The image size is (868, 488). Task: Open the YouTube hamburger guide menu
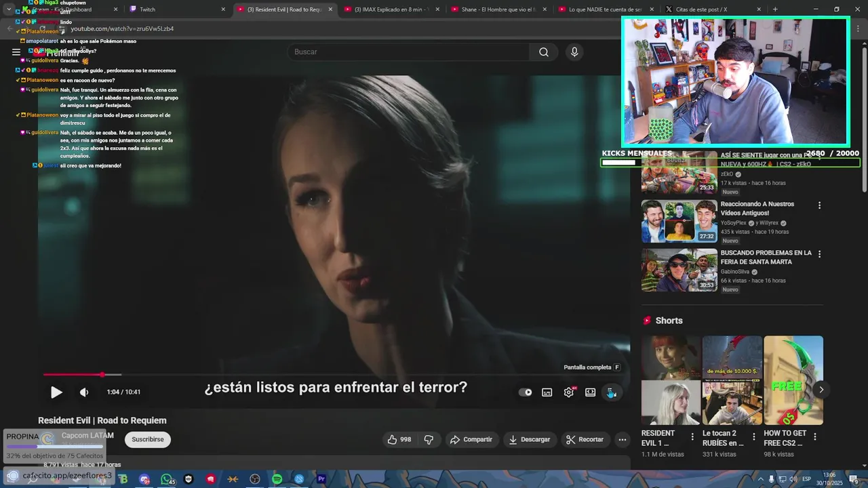click(16, 52)
